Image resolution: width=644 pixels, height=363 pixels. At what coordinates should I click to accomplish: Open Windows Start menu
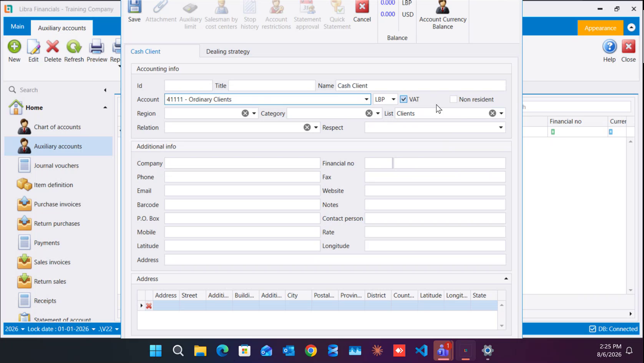(156, 350)
